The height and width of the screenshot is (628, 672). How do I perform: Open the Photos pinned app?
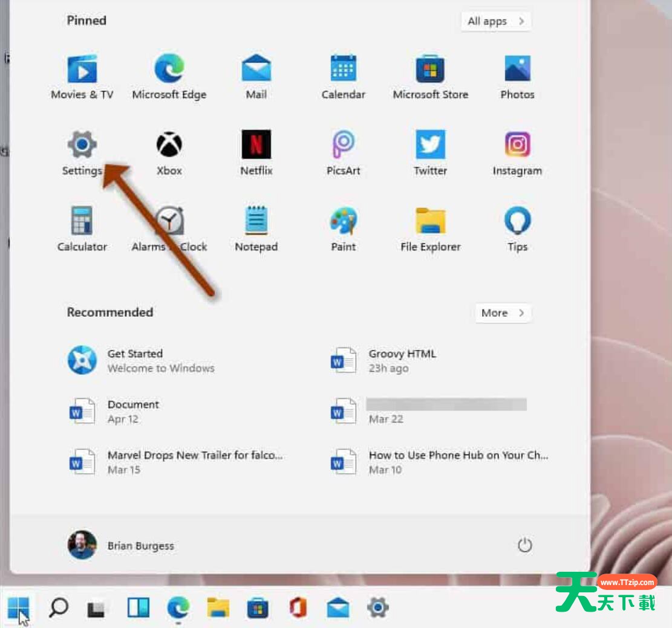(x=517, y=77)
